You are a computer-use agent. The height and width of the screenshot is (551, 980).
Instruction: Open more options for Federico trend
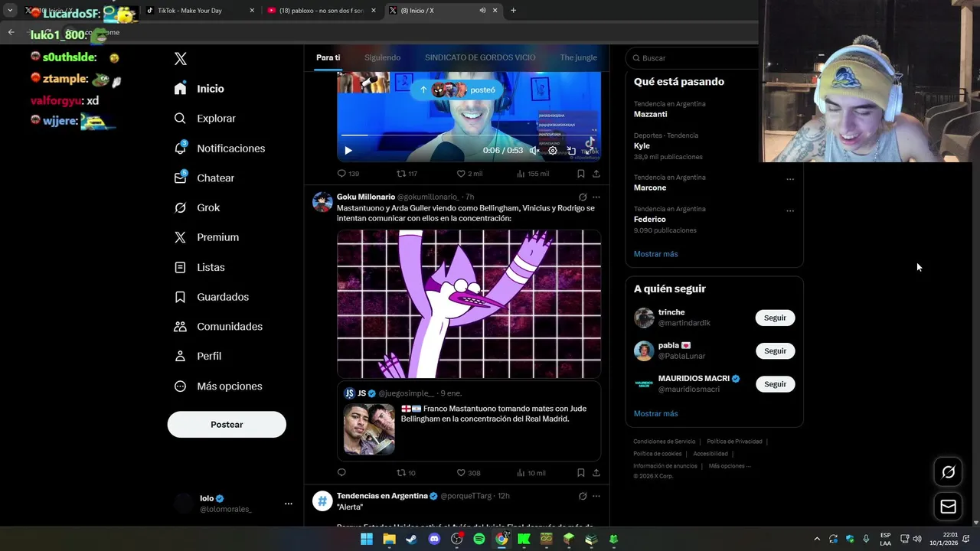point(790,210)
